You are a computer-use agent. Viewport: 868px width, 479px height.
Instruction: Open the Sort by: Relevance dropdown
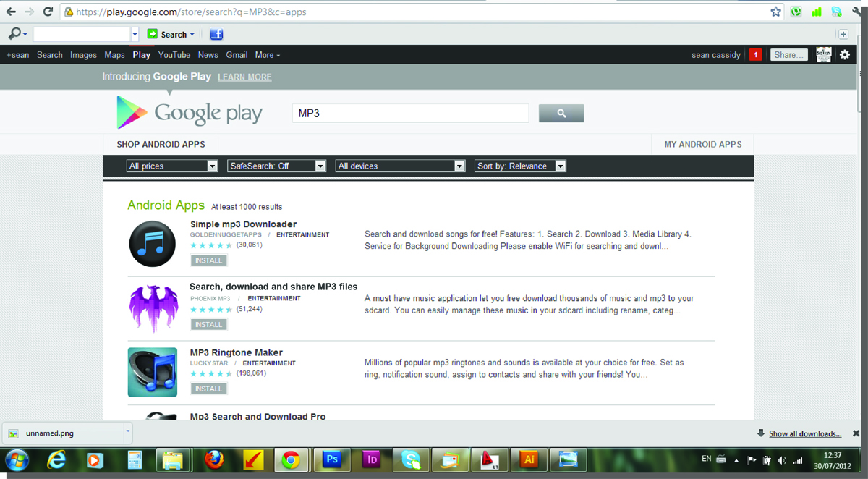[x=520, y=166]
